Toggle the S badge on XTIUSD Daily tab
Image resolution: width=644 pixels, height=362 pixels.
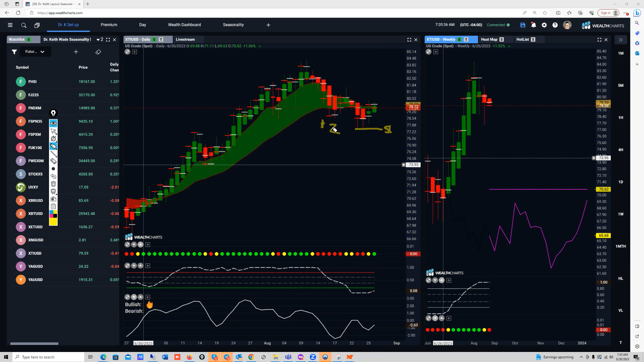(154, 40)
